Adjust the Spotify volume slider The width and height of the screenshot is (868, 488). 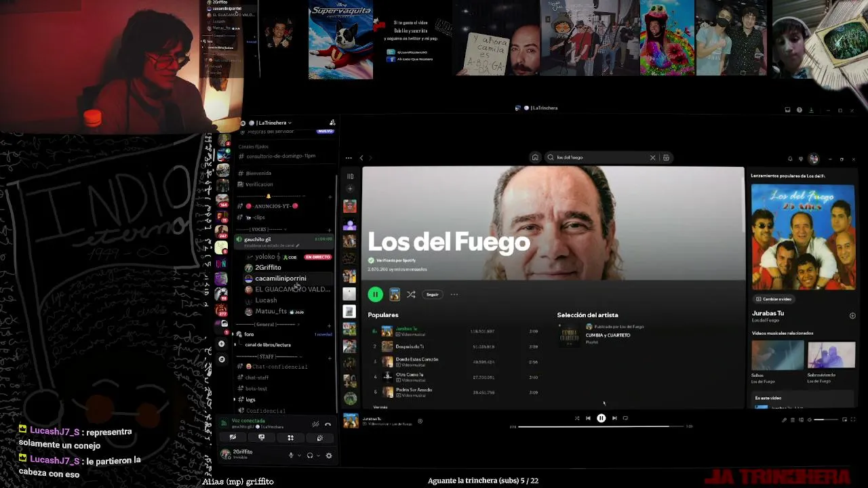pyautogui.click(x=825, y=420)
